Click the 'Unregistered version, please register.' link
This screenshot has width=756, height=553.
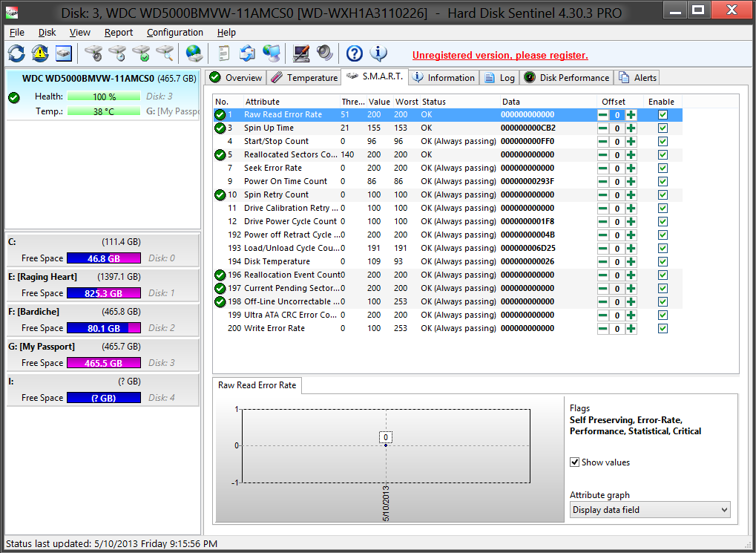(500, 56)
